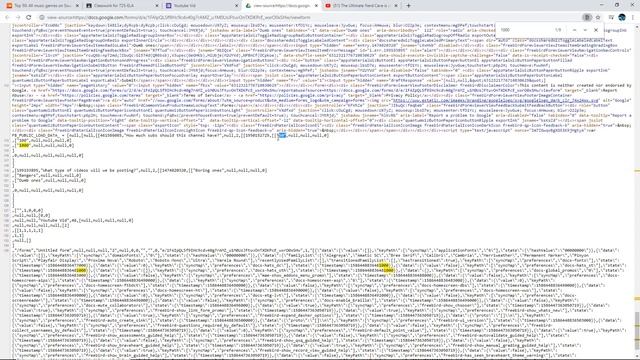Click the vertical scrollbar thumb
This screenshot has width=640, height=360.
point(637,331)
